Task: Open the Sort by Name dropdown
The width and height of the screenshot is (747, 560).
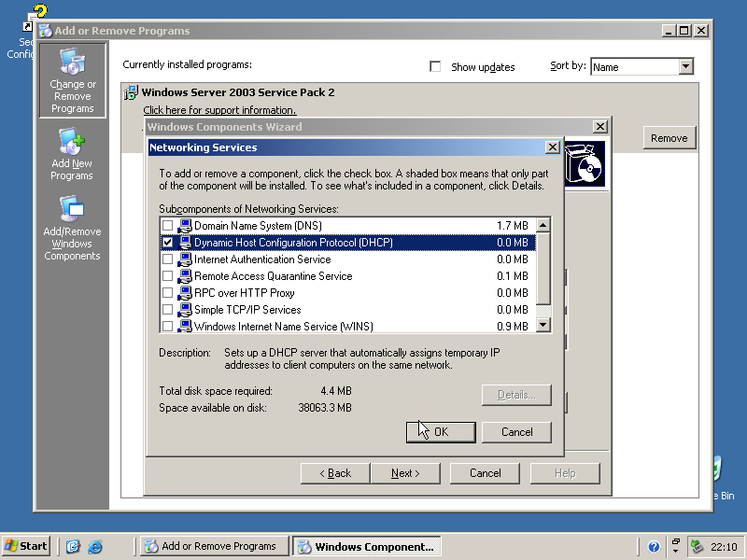Action: click(686, 66)
